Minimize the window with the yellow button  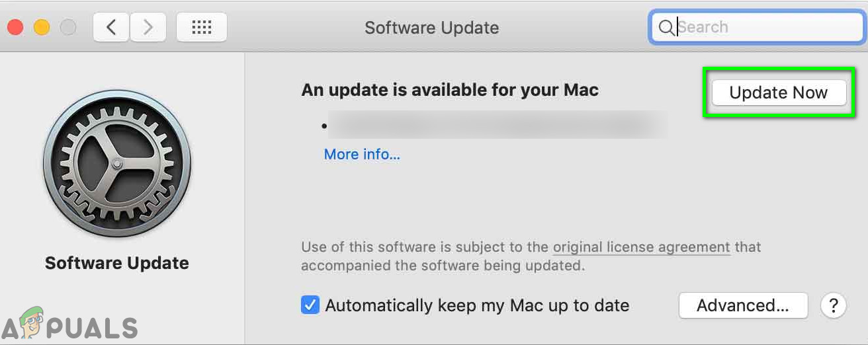42,27
